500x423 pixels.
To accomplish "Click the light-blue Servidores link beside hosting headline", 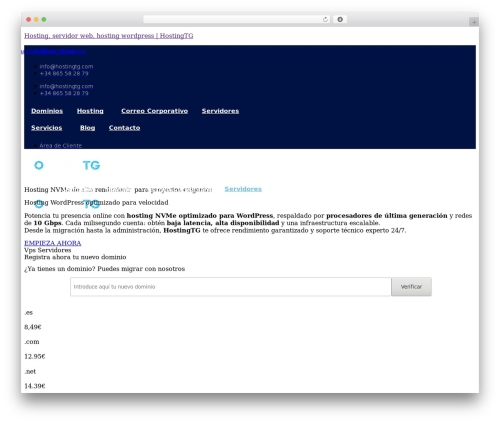I will point(243,189).
